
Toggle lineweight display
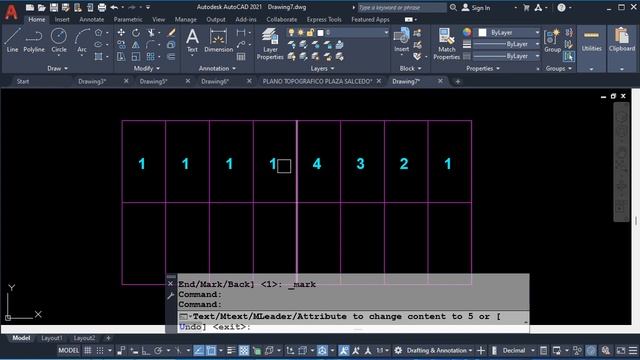pyautogui.click(x=231, y=350)
